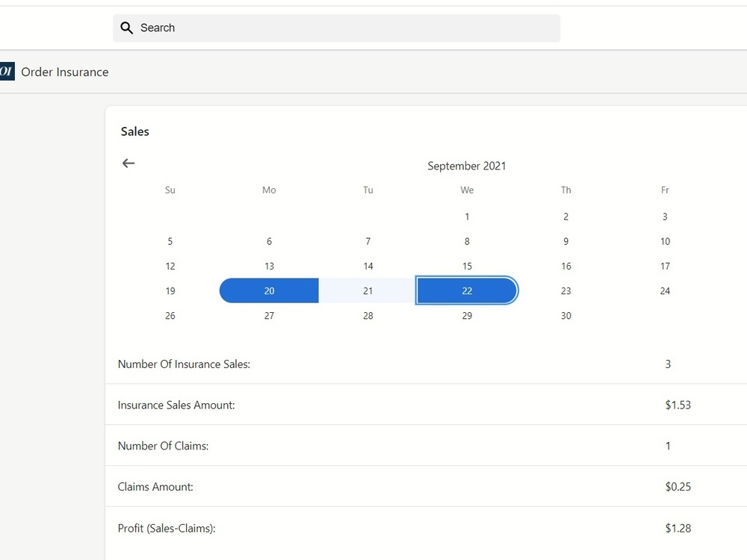Image resolution: width=747 pixels, height=560 pixels.
Task: Select September 6 on the calendar
Action: pyautogui.click(x=269, y=241)
